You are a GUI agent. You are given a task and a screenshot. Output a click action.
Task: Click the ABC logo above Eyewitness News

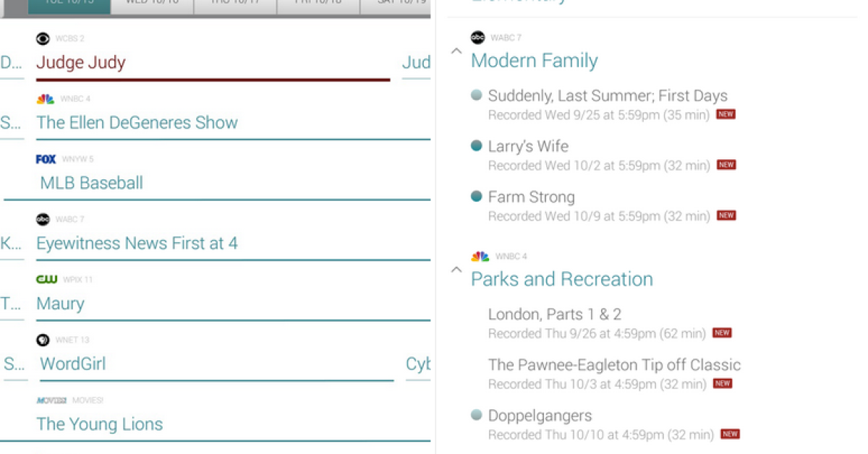43,219
